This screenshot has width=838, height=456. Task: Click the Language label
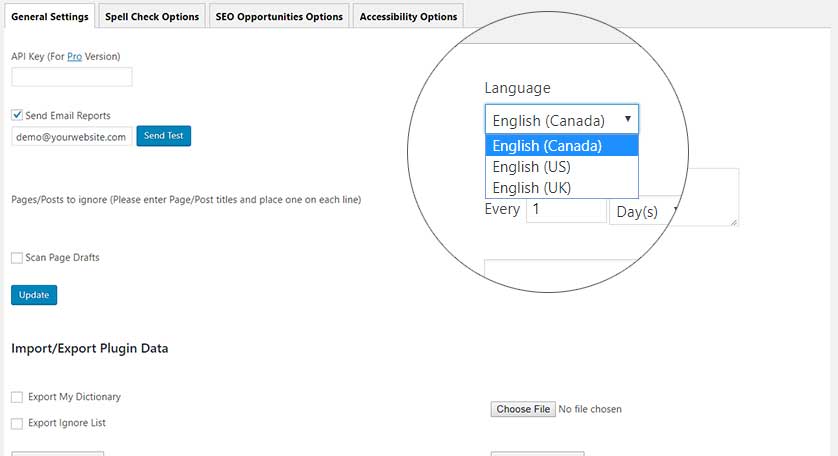517,88
